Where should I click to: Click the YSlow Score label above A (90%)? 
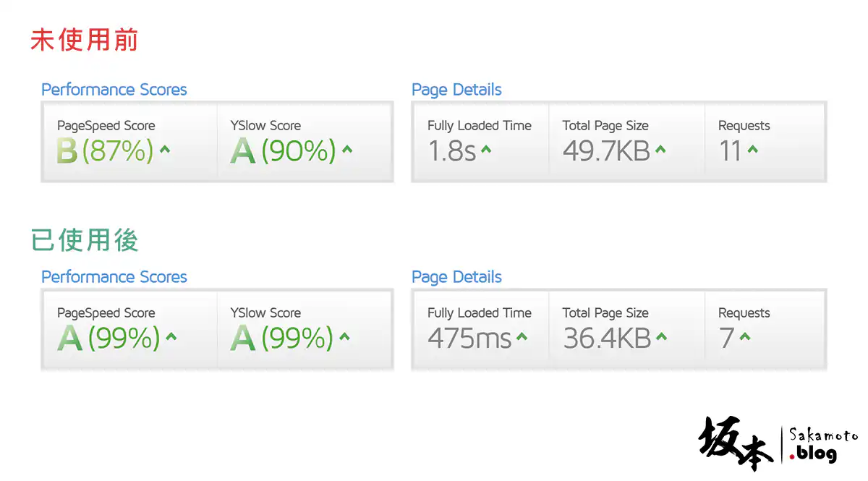[x=265, y=125]
